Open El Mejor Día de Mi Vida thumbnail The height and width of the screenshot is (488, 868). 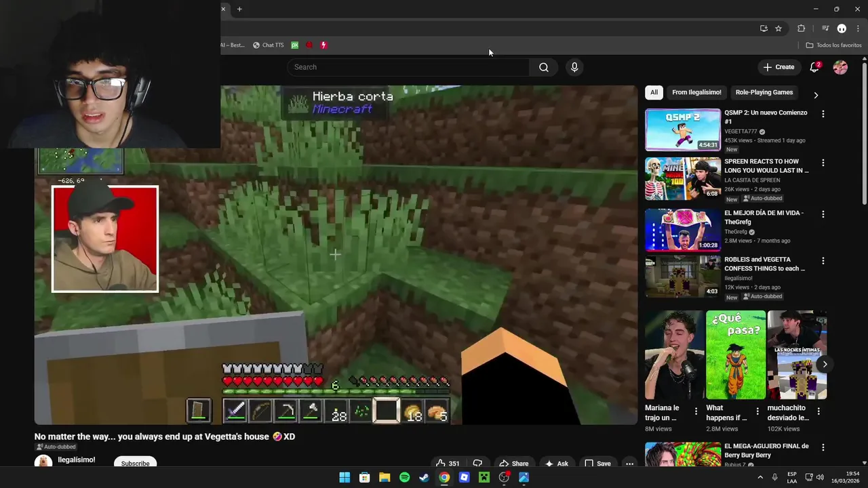[683, 230]
